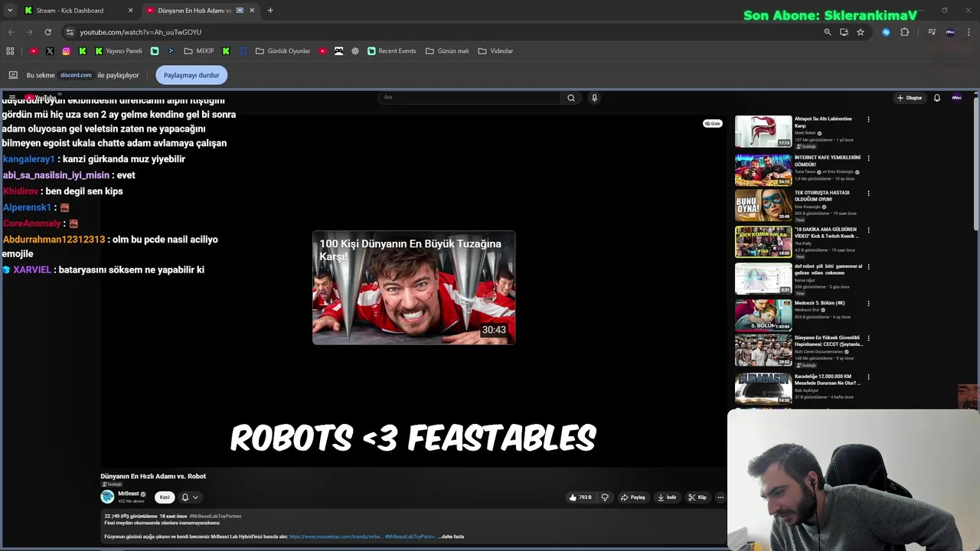Image resolution: width=980 pixels, height=551 pixels.
Task: Open menu for TEK OTURUŞTA HASTASI video
Action: coord(868,194)
